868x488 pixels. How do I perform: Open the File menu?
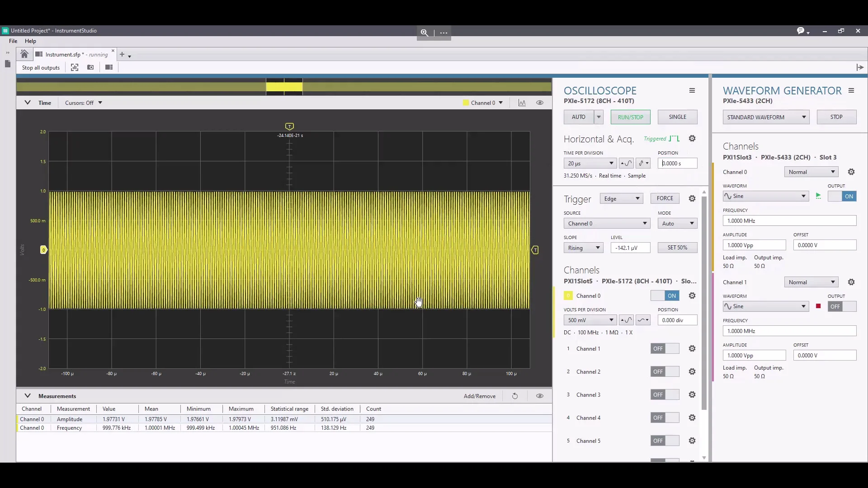click(x=13, y=41)
